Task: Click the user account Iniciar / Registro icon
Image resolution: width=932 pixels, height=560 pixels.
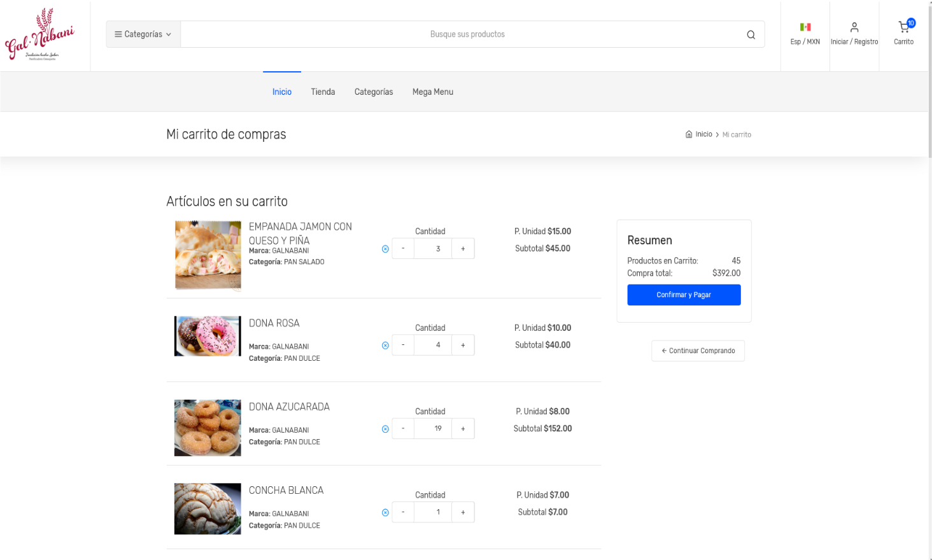Action: pos(854,28)
